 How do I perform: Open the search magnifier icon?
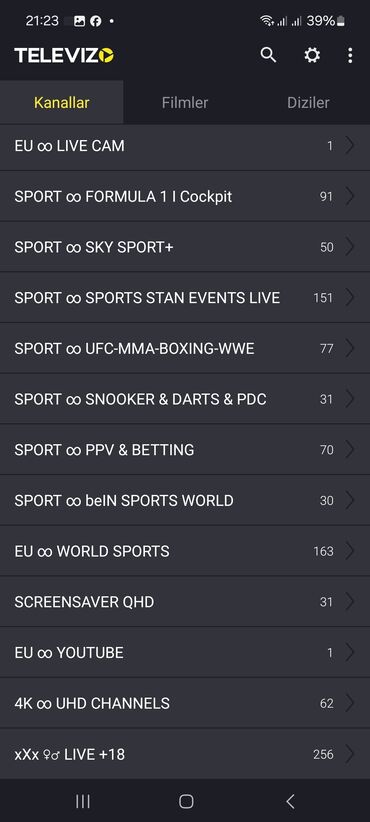[x=268, y=55]
